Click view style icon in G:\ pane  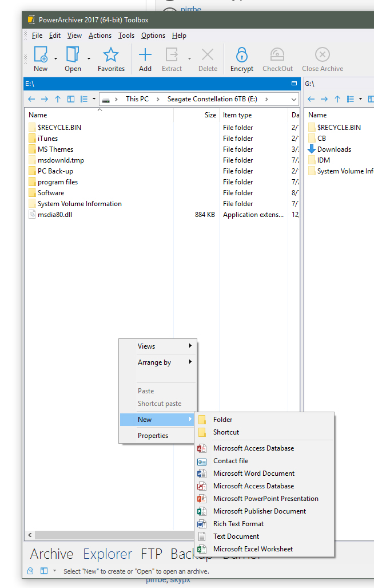pos(351,99)
